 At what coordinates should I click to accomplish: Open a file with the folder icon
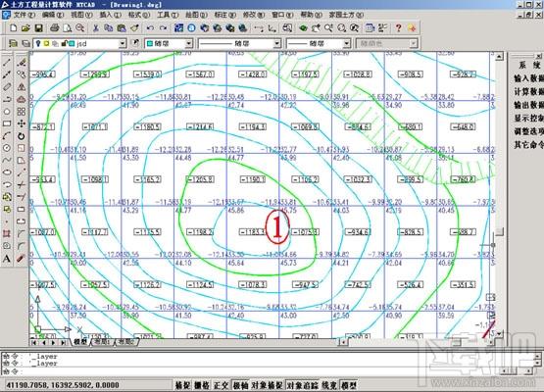pos(25,28)
